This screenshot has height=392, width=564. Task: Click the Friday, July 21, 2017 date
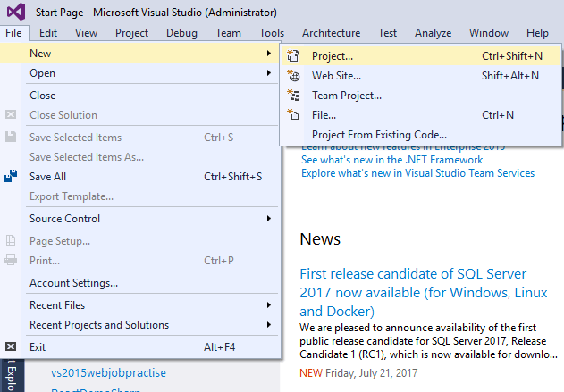click(371, 373)
